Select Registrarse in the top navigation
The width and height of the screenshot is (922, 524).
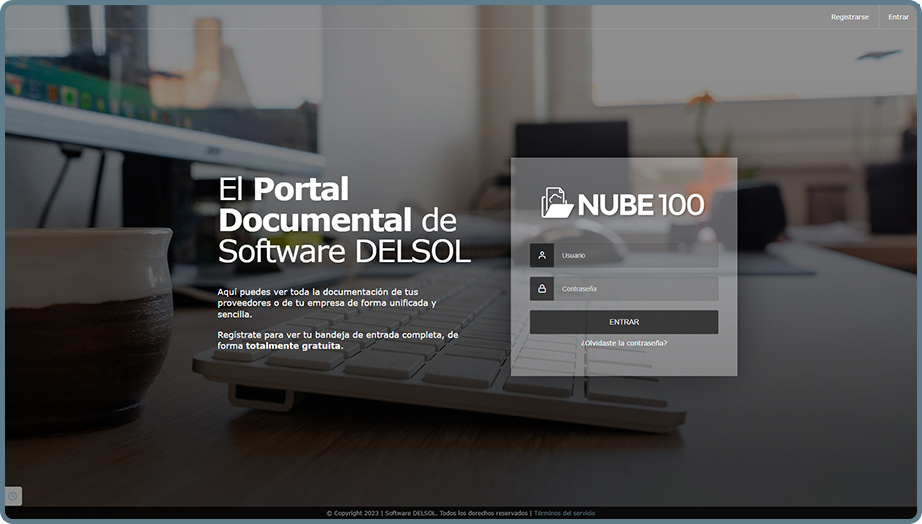pos(849,17)
